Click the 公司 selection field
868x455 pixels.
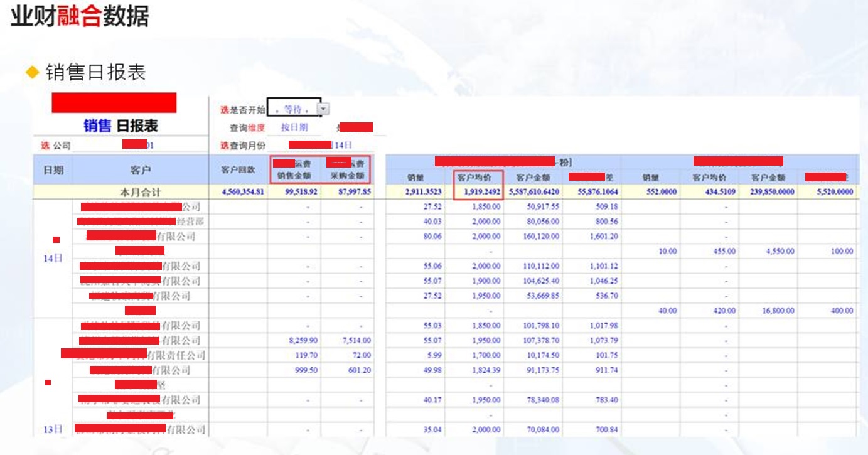pyautogui.click(x=138, y=146)
